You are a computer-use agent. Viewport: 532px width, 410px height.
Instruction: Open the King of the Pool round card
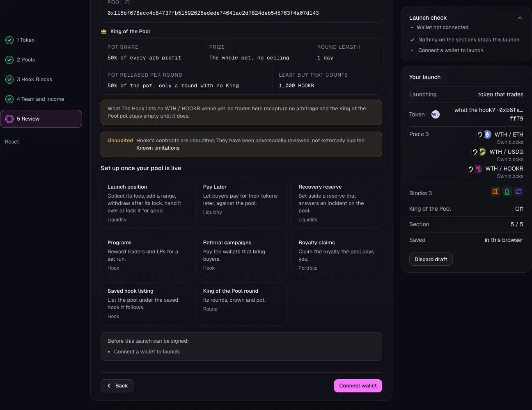tap(241, 304)
